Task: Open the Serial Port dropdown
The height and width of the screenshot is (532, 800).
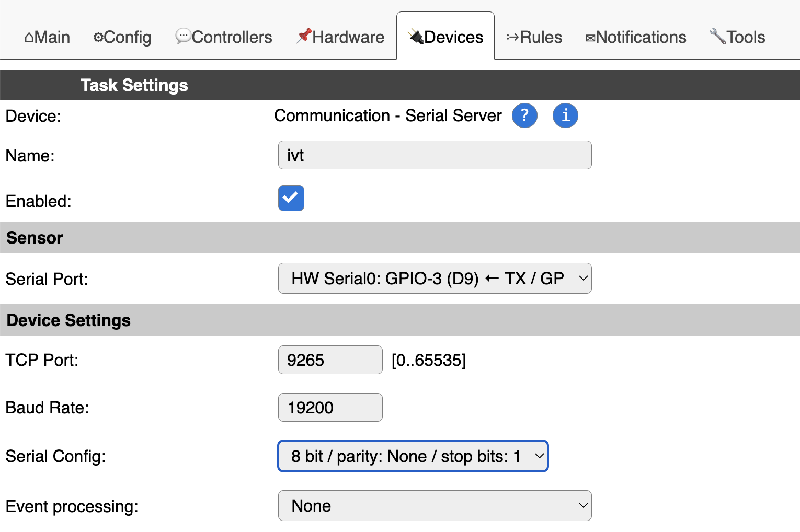Action: 435,279
